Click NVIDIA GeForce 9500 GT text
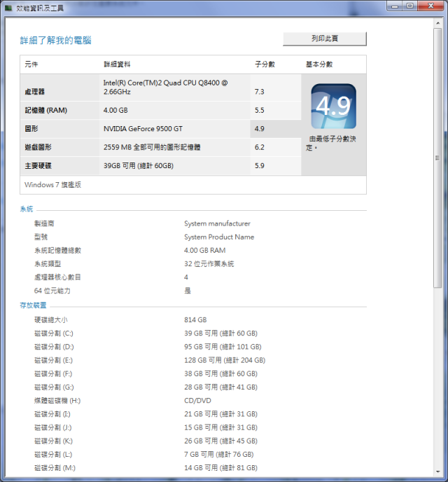448x482 pixels. (143, 128)
